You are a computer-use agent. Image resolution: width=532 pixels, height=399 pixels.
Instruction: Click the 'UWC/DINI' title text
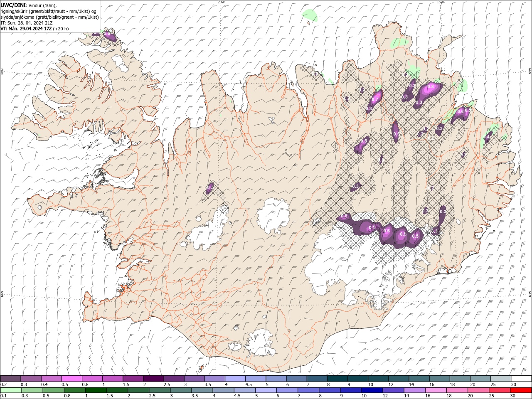point(13,5)
